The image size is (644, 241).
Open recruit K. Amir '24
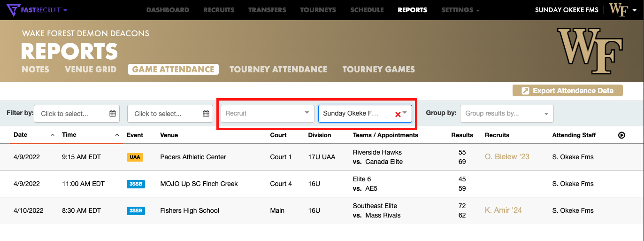pyautogui.click(x=503, y=210)
